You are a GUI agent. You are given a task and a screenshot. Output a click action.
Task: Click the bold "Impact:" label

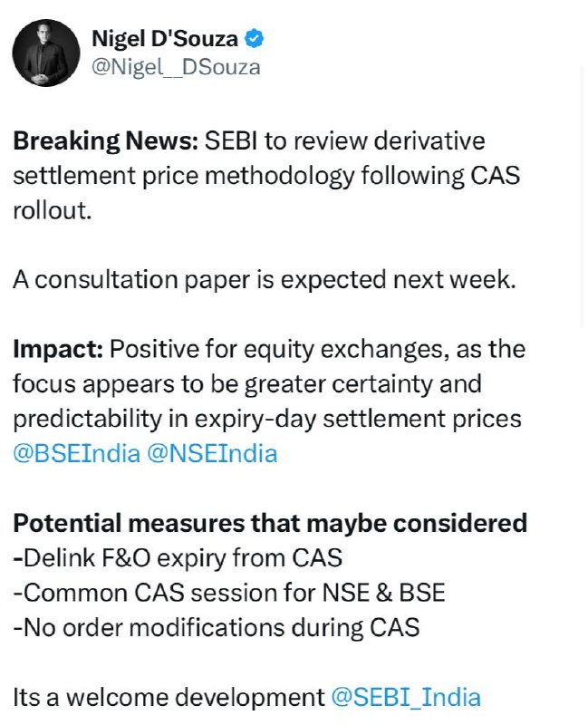(58, 350)
